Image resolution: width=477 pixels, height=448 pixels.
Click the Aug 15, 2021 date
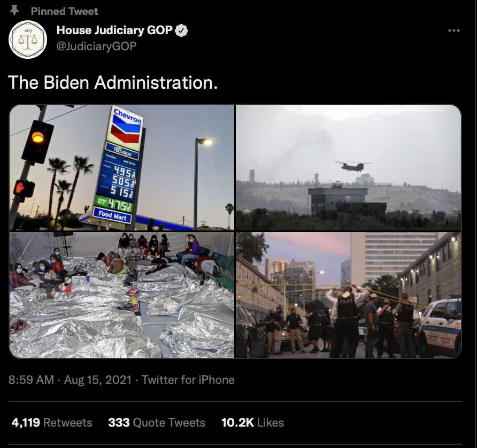tap(98, 380)
